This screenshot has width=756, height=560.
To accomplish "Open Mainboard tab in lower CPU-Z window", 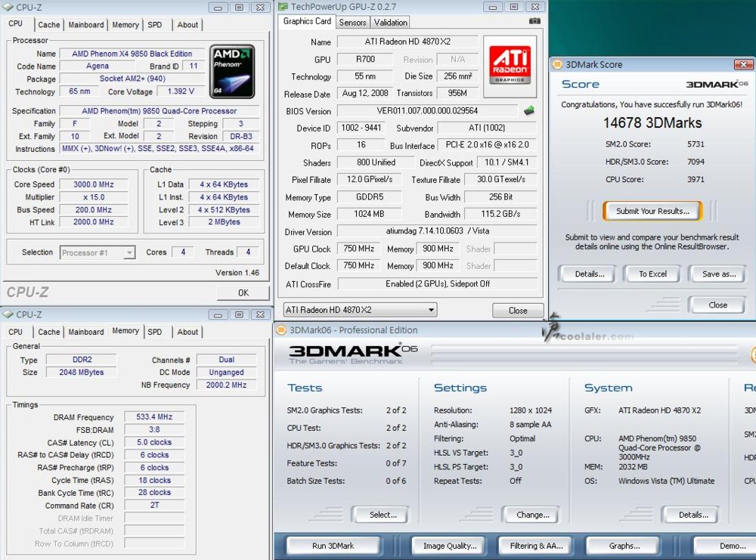I will pos(86,332).
